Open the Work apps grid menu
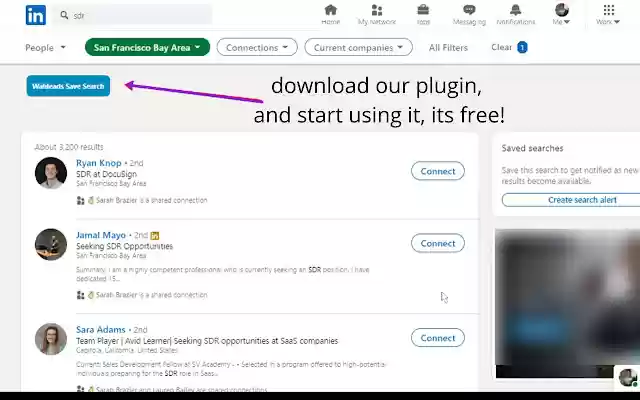This screenshot has height=400, width=640. 608,15
